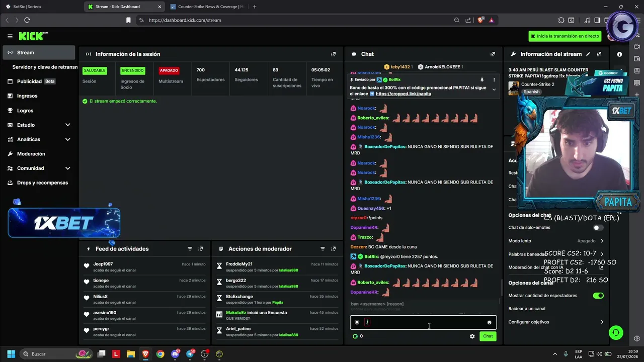
Task: Pop out the Información de la sesión panel
Action: [333, 54]
